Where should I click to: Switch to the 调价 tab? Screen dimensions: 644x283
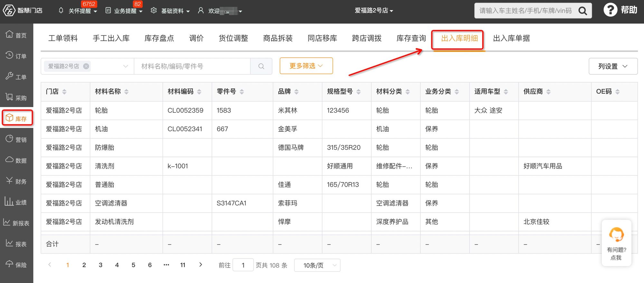coord(196,38)
